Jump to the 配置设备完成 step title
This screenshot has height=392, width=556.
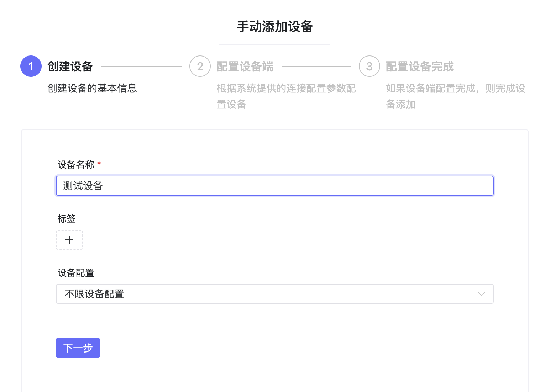click(420, 67)
